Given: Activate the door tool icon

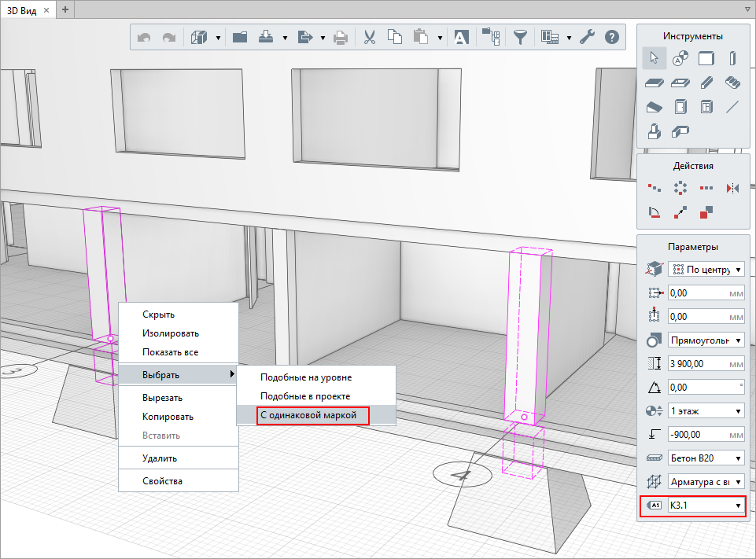Looking at the screenshot, I should [680, 107].
